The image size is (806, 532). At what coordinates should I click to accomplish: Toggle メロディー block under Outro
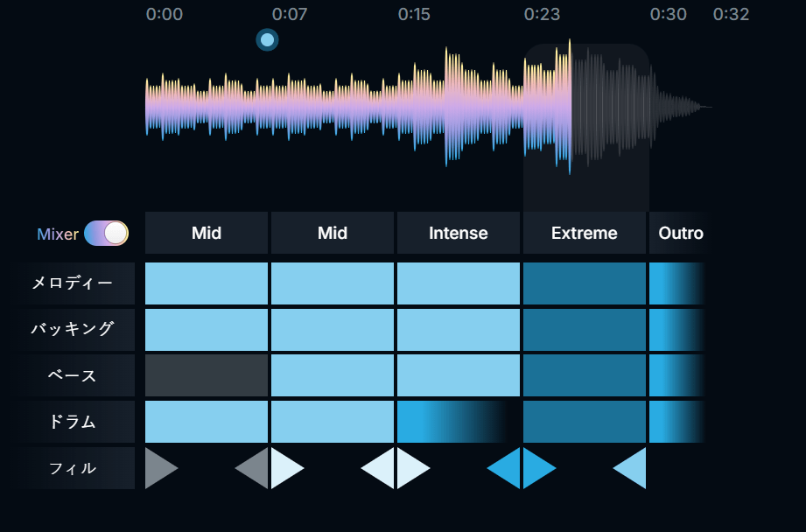coord(676,283)
